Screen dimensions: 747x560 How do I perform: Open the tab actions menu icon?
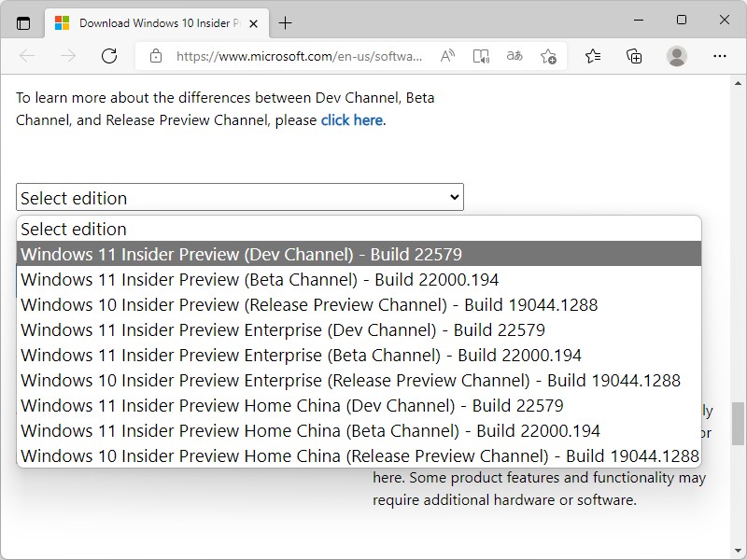coord(23,23)
